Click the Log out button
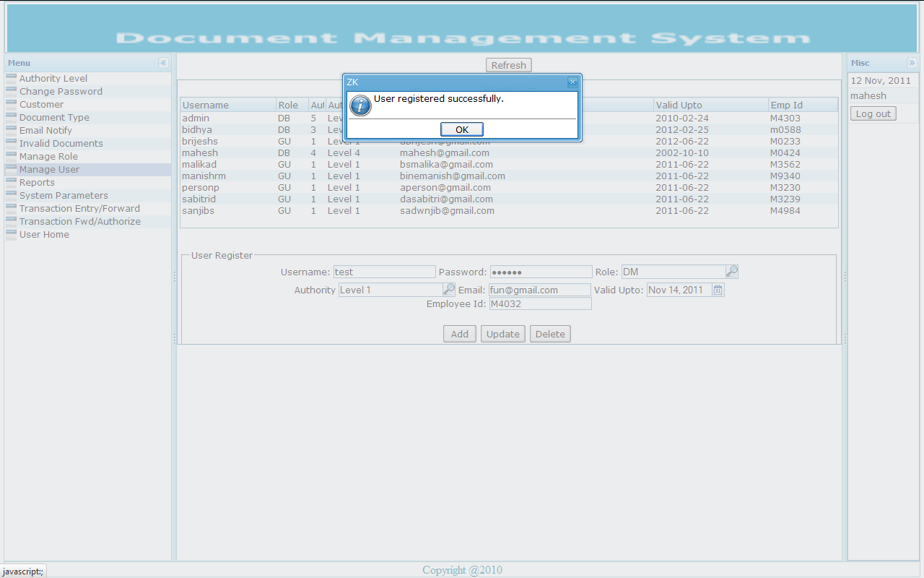 tap(873, 113)
